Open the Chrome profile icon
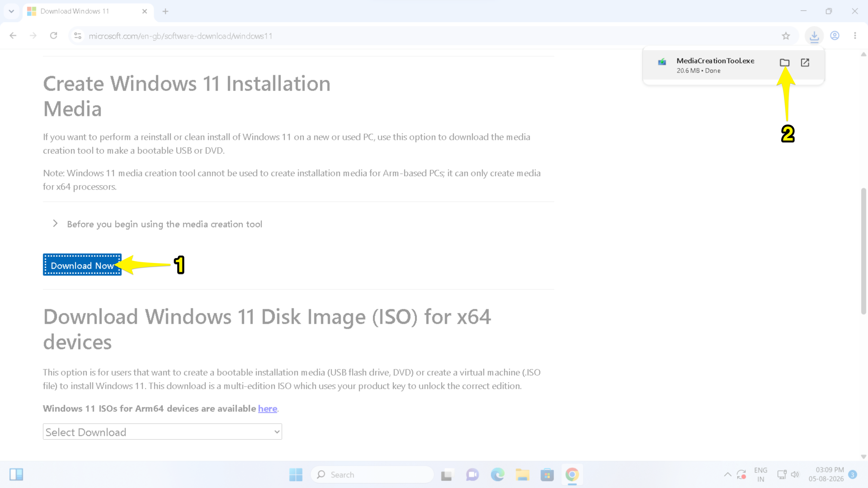Viewport: 868px width, 488px height. (x=834, y=36)
